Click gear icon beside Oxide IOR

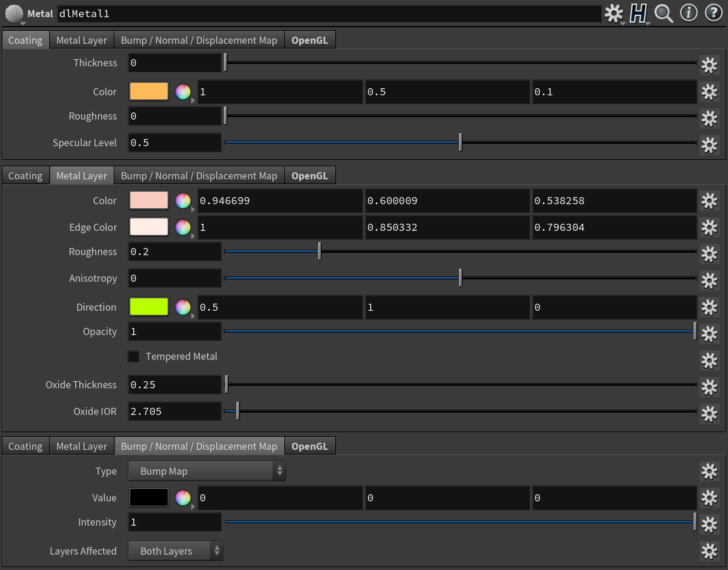point(709,412)
